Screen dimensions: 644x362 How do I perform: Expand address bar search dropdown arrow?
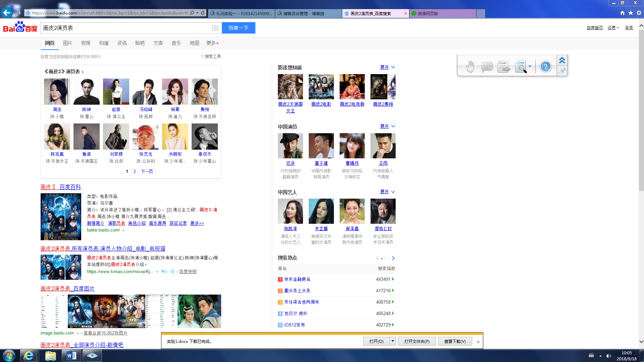197,13
